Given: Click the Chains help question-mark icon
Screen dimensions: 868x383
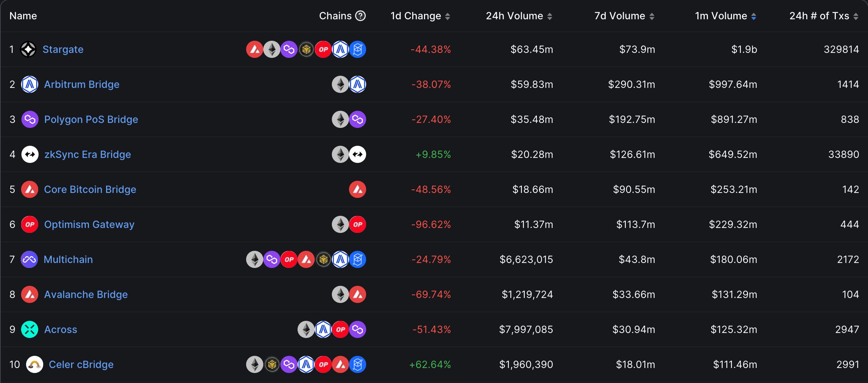Looking at the screenshot, I should pos(360,16).
